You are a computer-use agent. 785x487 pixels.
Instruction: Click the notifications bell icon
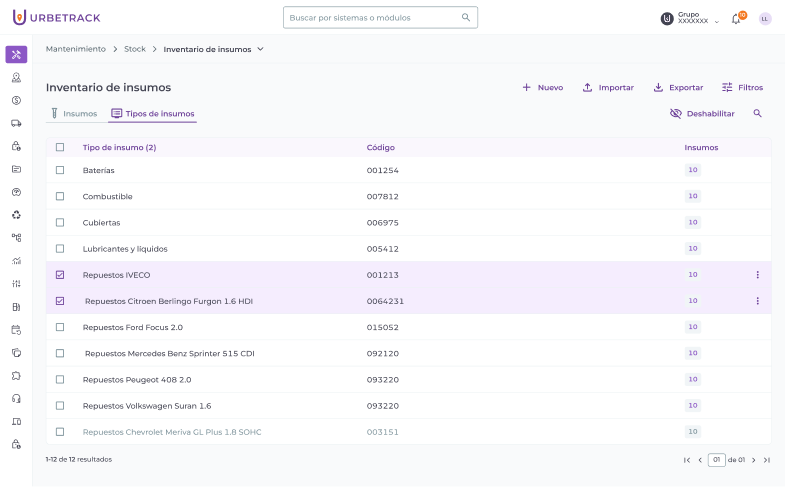[x=736, y=19]
